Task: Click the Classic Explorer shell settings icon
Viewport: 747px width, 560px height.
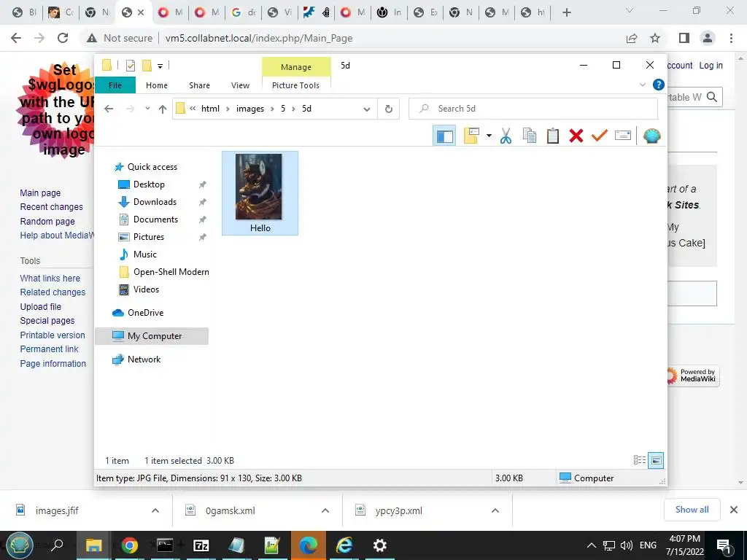Action: pyautogui.click(x=651, y=136)
